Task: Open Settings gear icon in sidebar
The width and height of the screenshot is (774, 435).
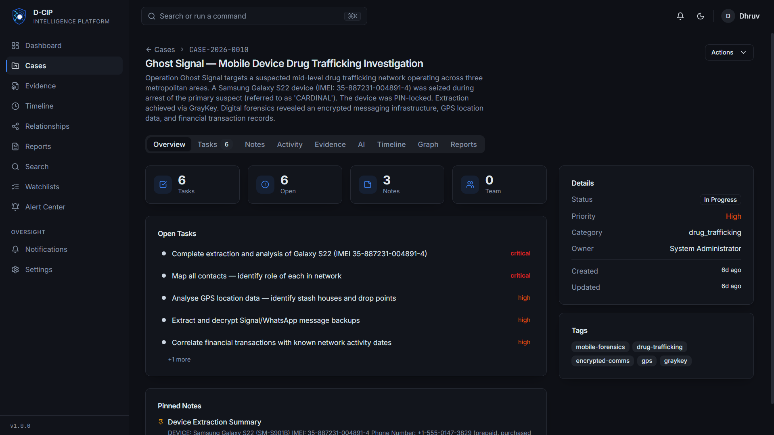Action: [15, 270]
